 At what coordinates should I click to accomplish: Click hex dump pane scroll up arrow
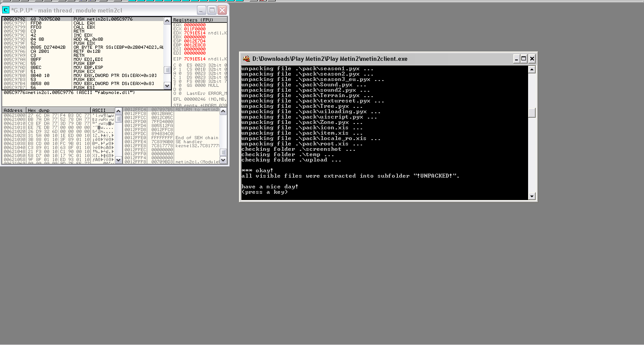pyautogui.click(x=118, y=111)
